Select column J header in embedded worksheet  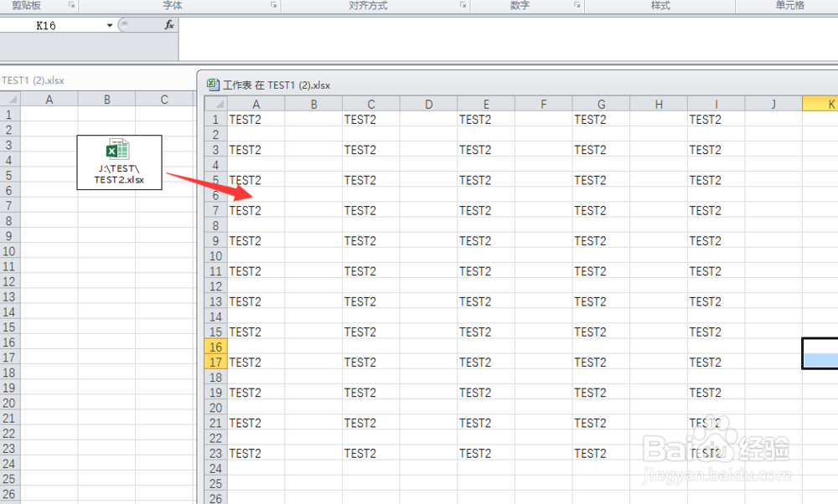click(773, 104)
